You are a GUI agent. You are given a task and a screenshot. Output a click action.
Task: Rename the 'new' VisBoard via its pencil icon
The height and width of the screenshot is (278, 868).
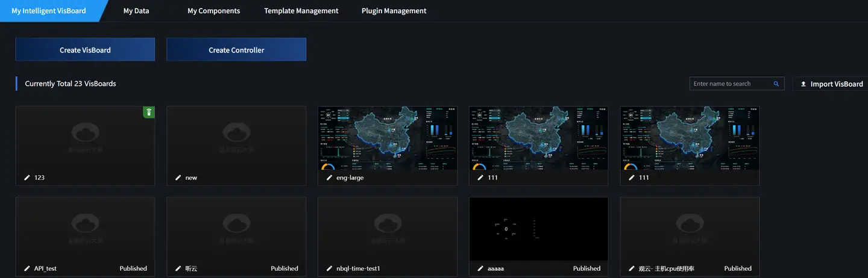(x=178, y=178)
